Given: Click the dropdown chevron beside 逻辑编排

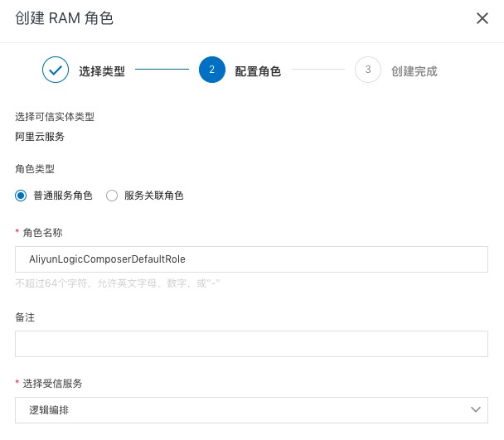Looking at the screenshot, I should pos(475,410).
